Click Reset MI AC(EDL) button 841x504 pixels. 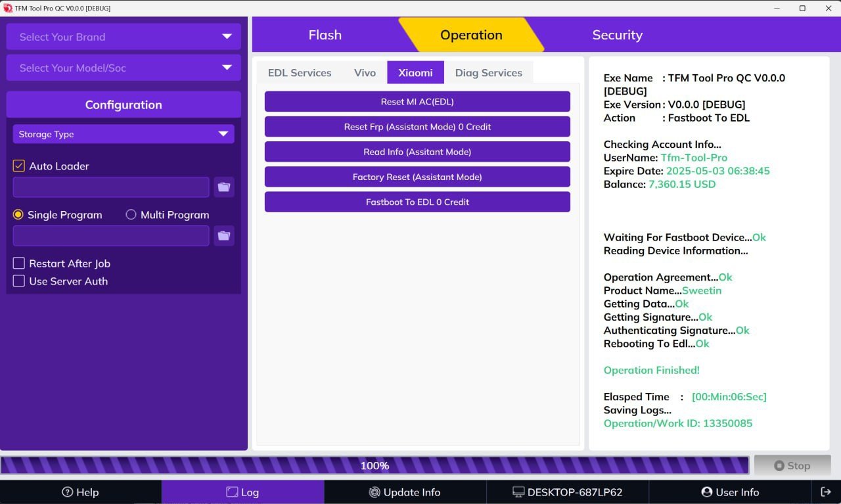click(417, 102)
